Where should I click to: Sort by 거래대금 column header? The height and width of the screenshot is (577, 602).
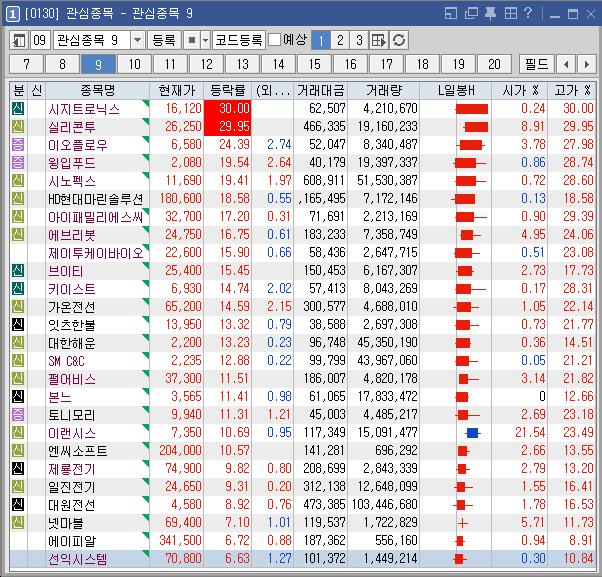[x=321, y=91]
